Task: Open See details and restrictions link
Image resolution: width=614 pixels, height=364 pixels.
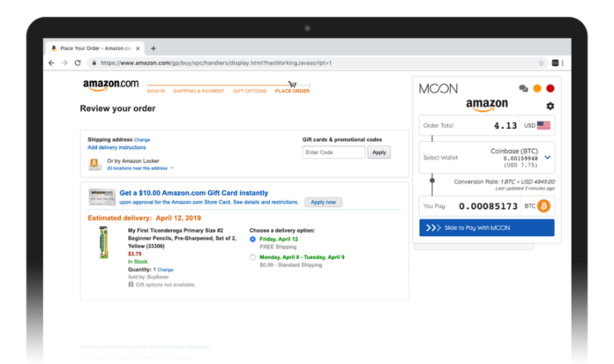Action: [x=266, y=202]
